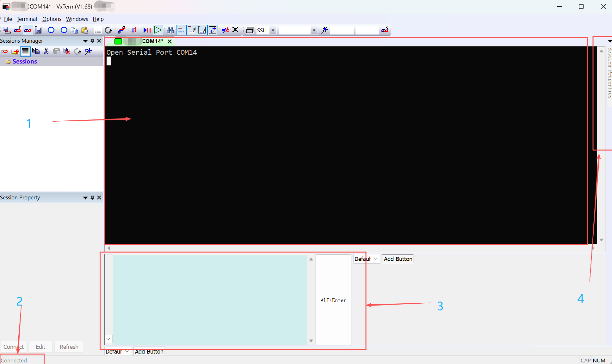Click the paste clipboard icon in main toolbar
This screenshot has width=612, height=364.
click(84, 30)
